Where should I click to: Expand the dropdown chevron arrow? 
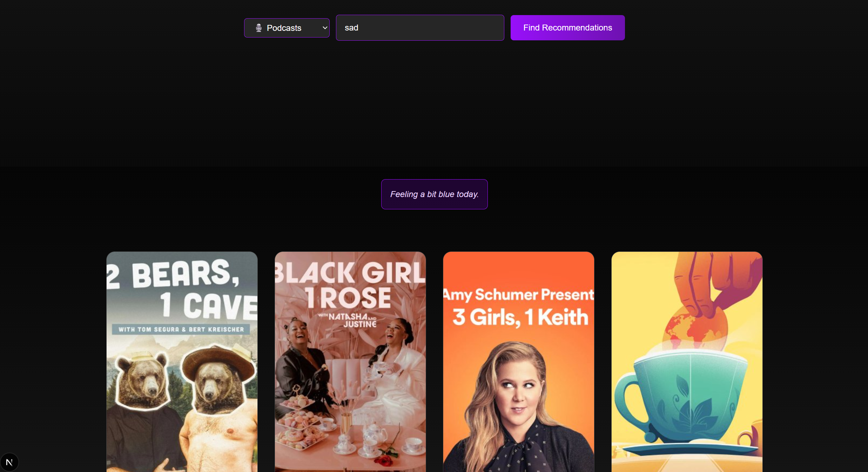point(325,28)
